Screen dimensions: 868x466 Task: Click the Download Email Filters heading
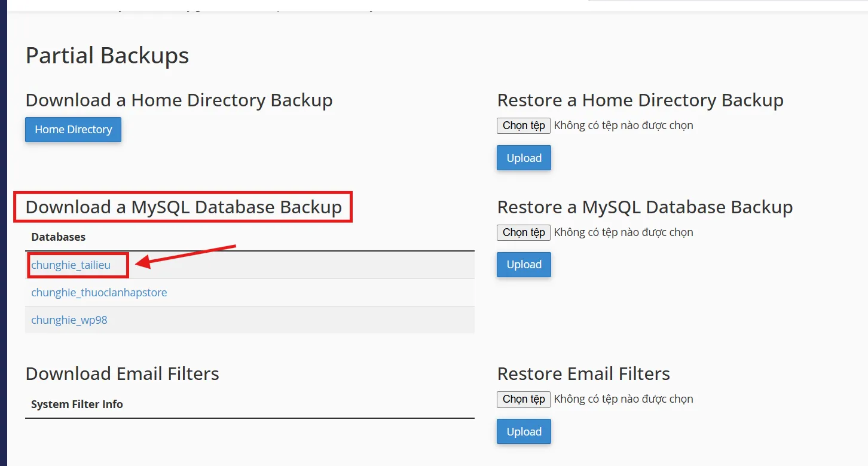tap(122, 374)
